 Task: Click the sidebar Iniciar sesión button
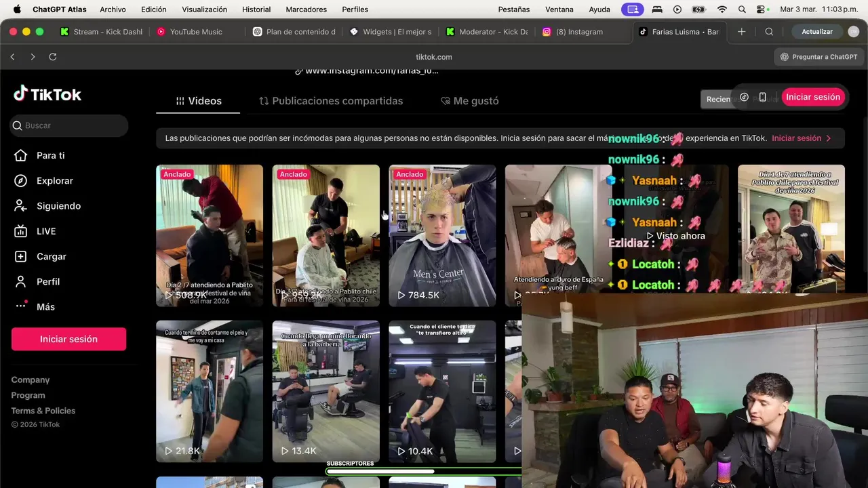click(68, 339)
